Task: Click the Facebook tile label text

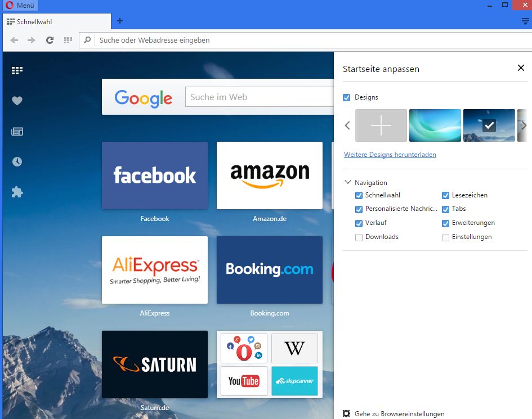Action: coord(155,219)
